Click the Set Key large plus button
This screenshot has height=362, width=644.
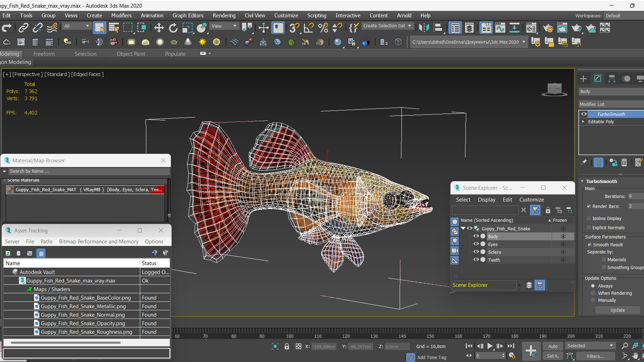click(x=531, y=351)
